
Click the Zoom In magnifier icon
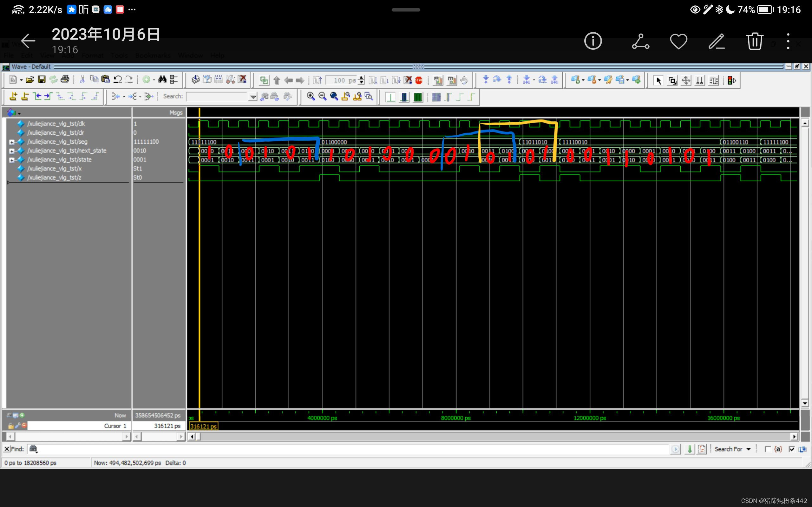pyautogui.click(x=311, y=97)
